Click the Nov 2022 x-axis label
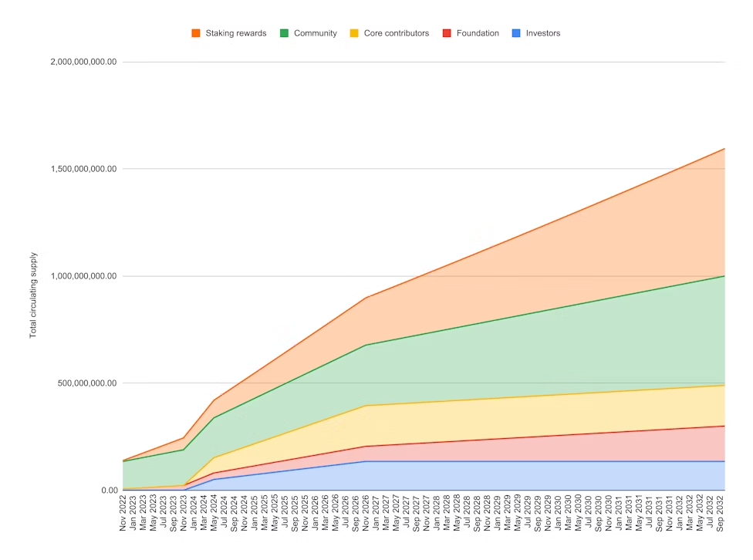This screenshot has width=753, height=560. [x=123, y=514]
